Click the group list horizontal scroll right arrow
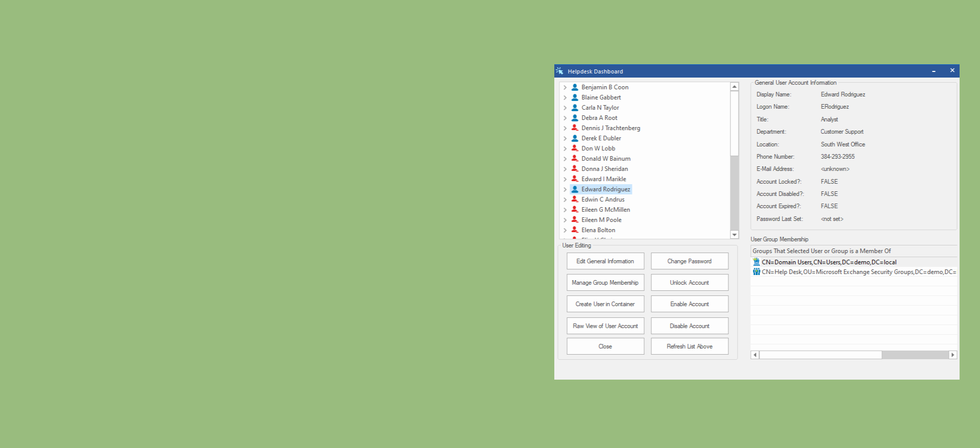980x448 pixels. [952, 355]
